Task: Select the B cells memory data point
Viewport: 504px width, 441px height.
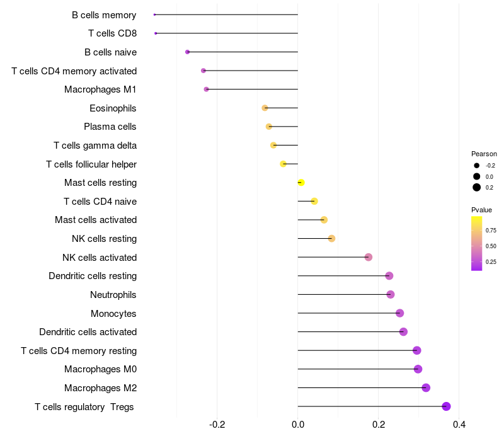Action: pos(154,14)
